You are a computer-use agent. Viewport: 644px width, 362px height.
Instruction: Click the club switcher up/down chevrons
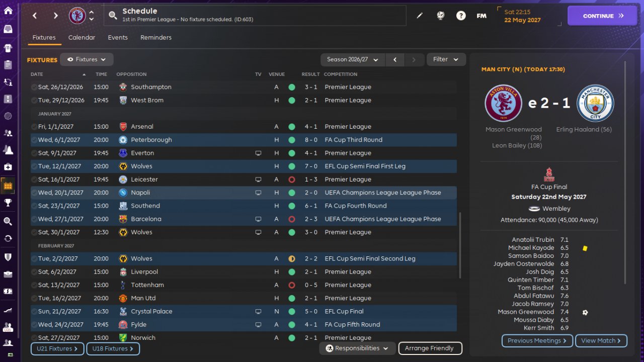tap(92, 16)
